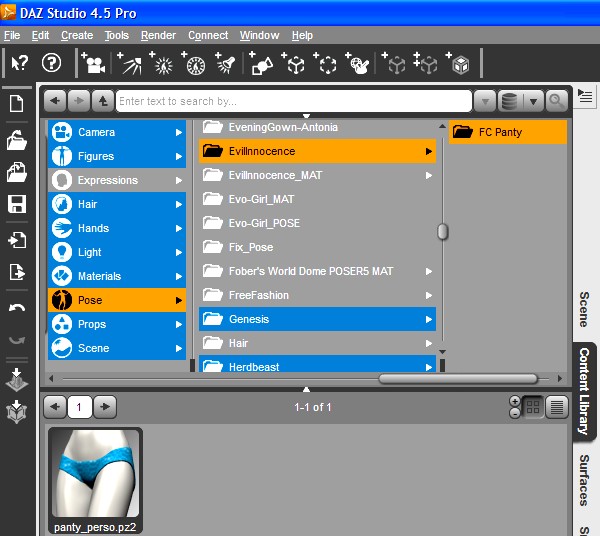Viewport: 600px width, 536px height.
Task: Click the database filter icon
Action: click(509, 101)
